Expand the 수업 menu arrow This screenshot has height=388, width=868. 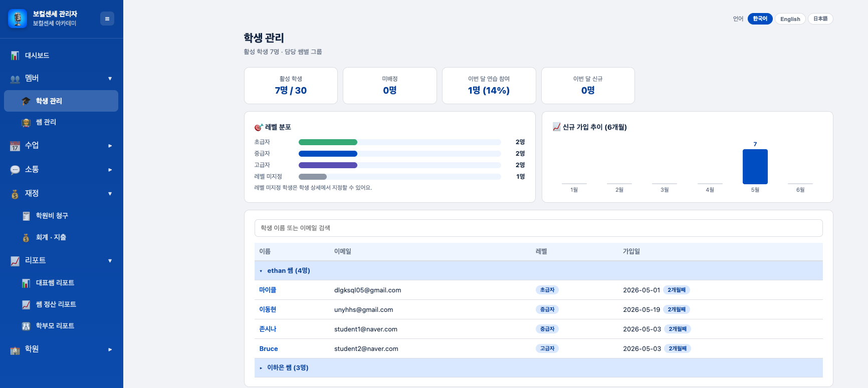coord(110,146)
